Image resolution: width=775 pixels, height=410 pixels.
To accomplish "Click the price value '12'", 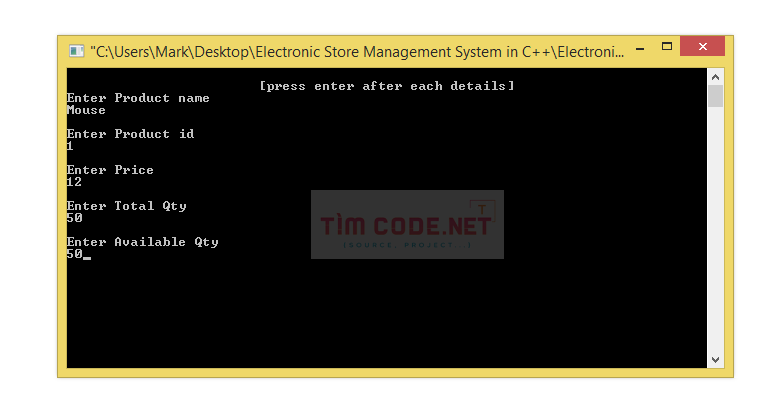I will (74, 182).
